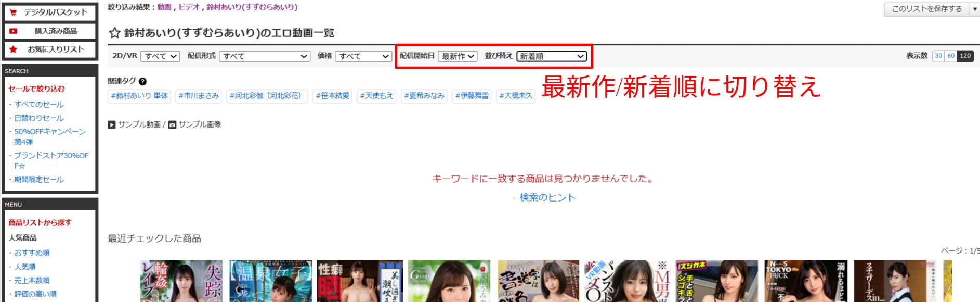
Task: Select 売上本数順 in menu
Action: (x=32, y=281)
